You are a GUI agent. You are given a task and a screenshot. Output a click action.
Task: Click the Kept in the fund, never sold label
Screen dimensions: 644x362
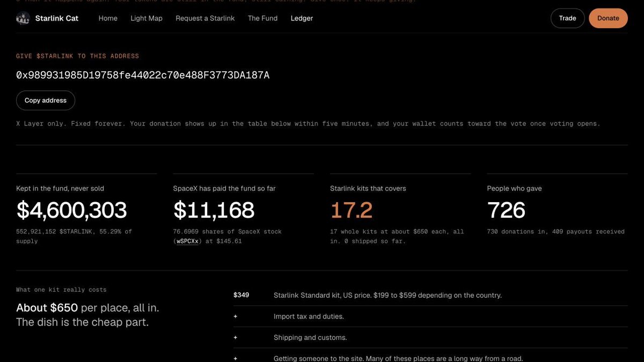(x=60, y=188)
